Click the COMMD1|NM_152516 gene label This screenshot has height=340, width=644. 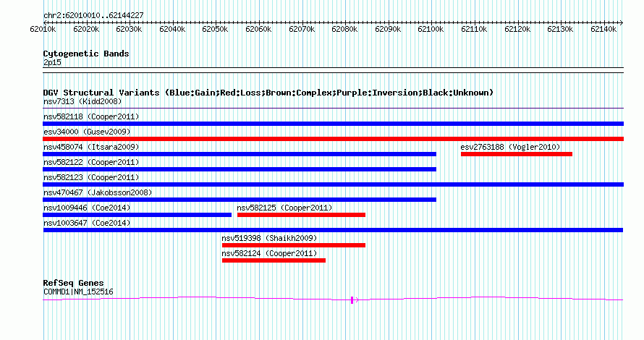[78, 292]
